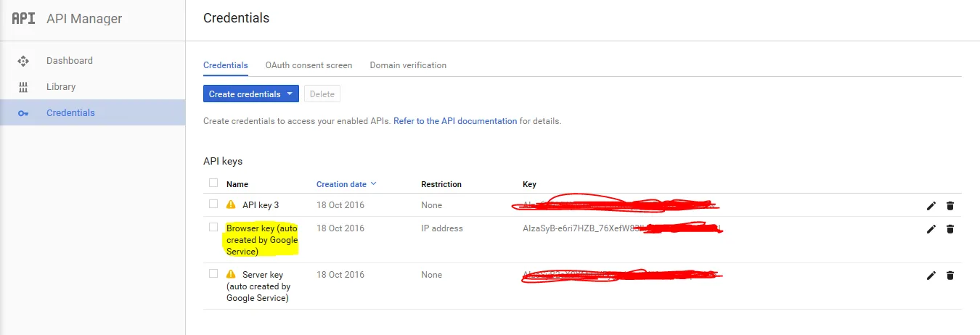Go to Dashboard in the sidebar
This screenshot has width=980, height=335.
click(70, 61)
